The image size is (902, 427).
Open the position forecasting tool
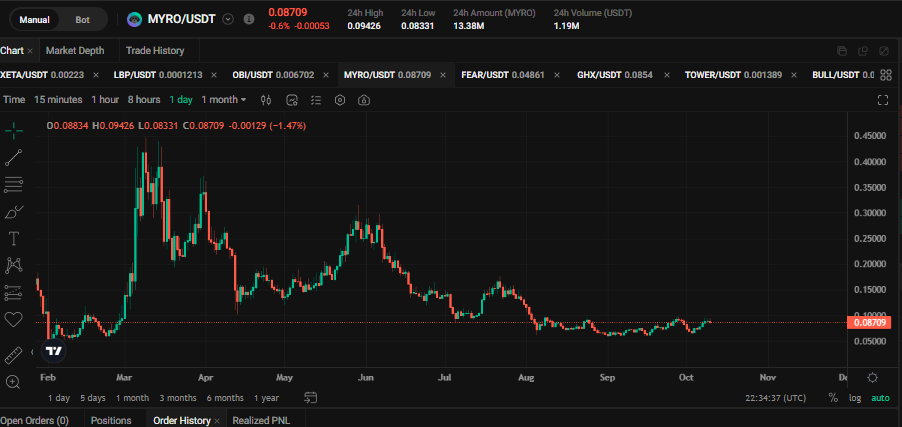click(x=14, y=292)
